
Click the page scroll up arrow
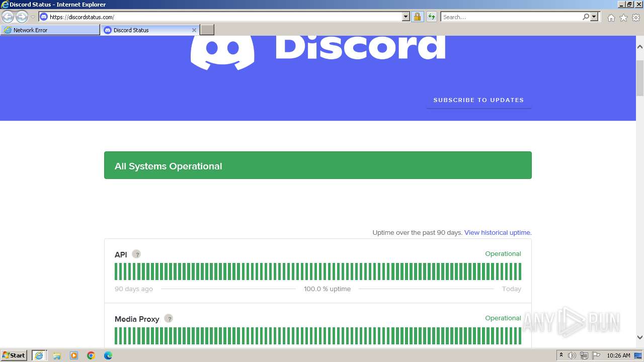(640, 46)
